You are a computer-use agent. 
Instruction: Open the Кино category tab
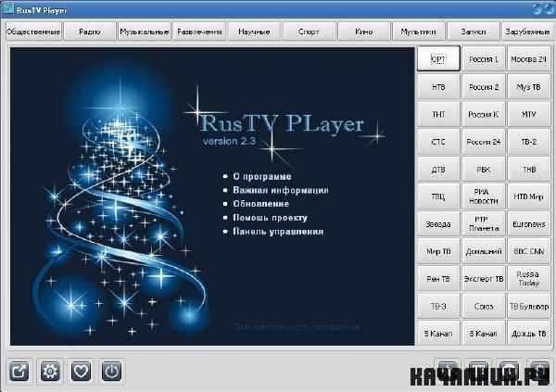(x=364, y=32)
